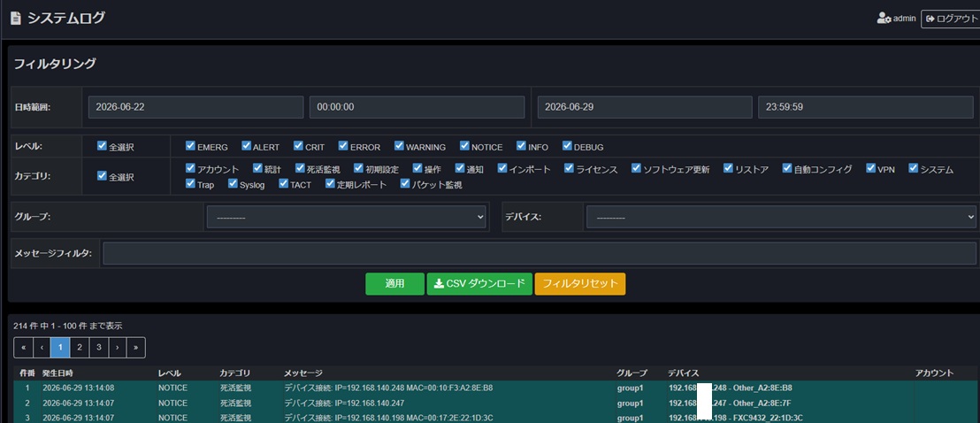This screenshot has width=980, height=423.
Task: Select log message IP=192.168.140.247
Action: [344, 403]
